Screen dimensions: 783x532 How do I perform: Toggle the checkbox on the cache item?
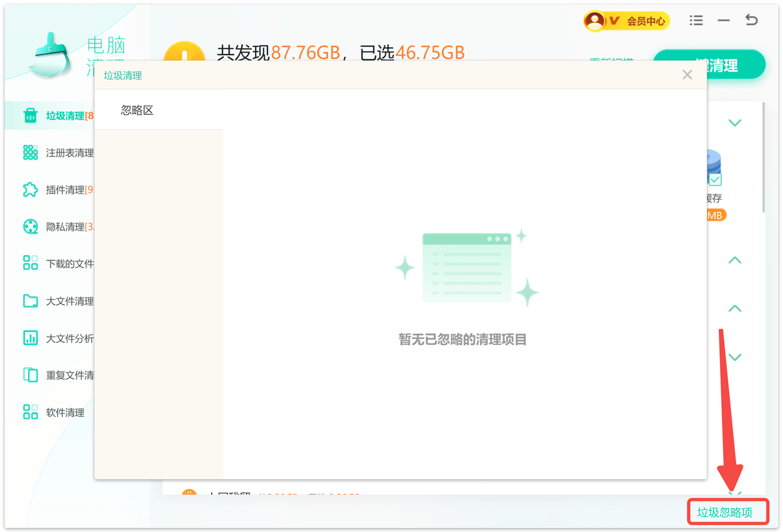[x=715, y=180]
